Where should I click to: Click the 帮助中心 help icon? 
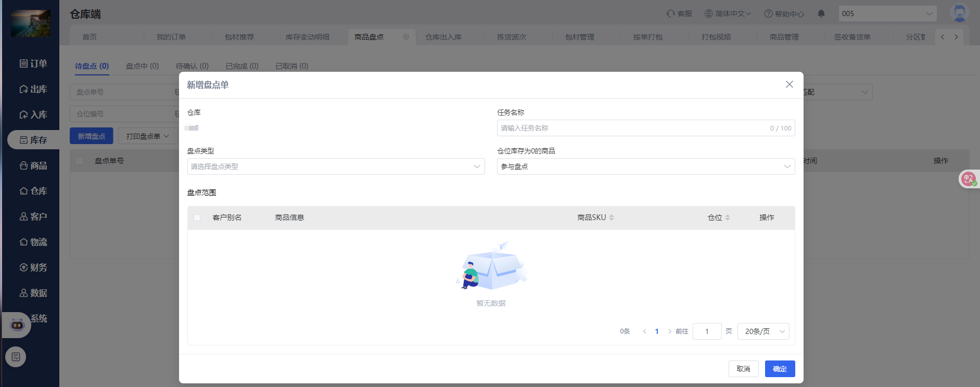tap(768, 14)
